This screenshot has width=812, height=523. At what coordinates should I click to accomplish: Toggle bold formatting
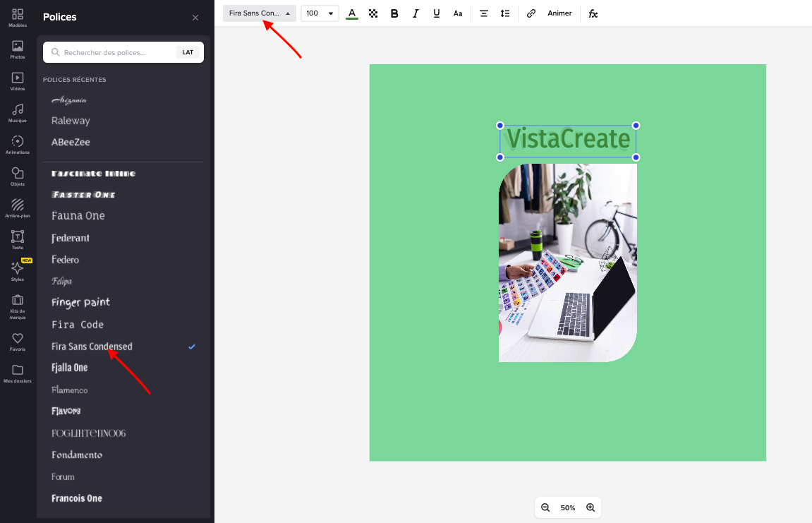pyautogui.click(x=394, y=13)
